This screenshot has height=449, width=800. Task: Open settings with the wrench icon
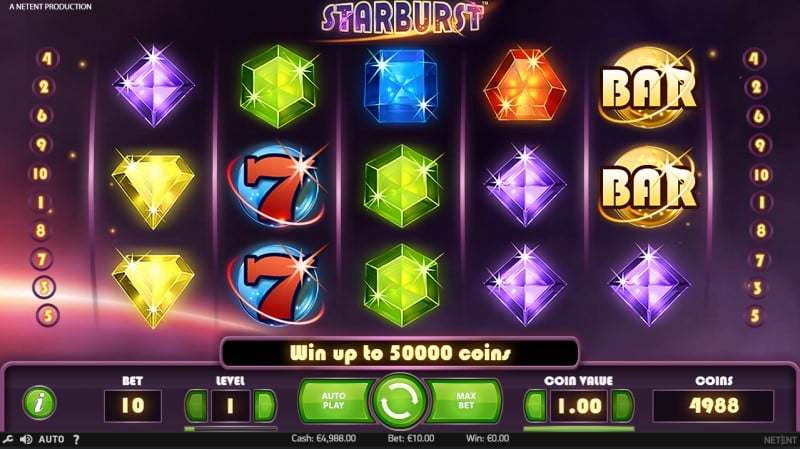point(8,439)
